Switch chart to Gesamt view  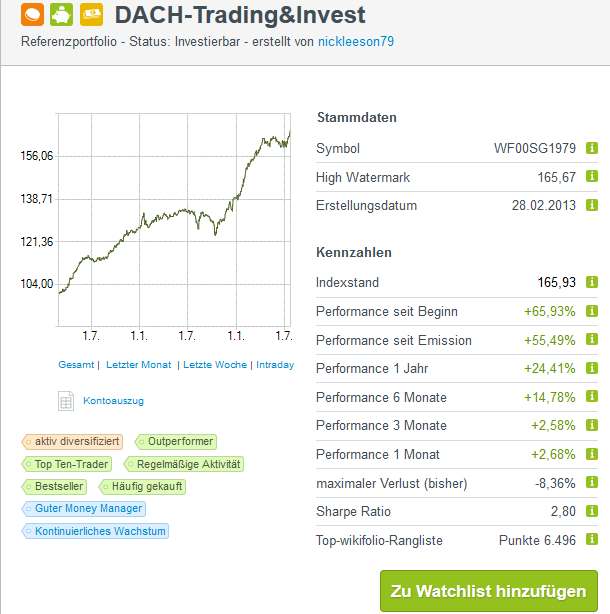point(76,365)
